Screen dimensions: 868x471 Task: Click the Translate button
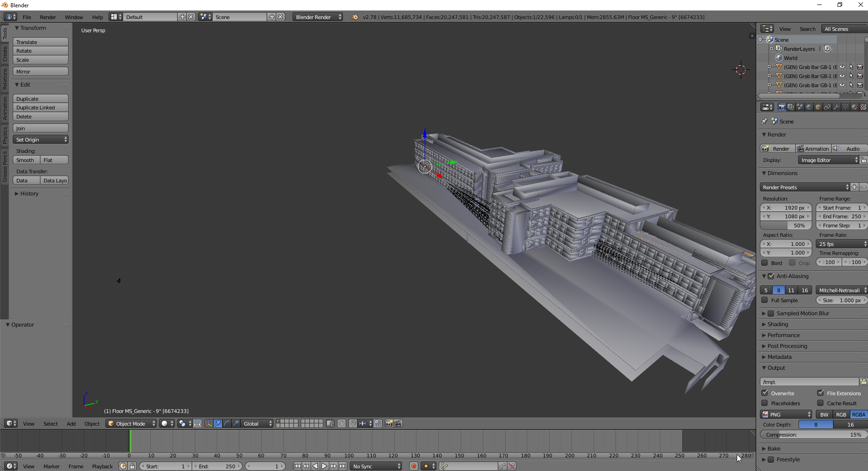tap(40, 42)
